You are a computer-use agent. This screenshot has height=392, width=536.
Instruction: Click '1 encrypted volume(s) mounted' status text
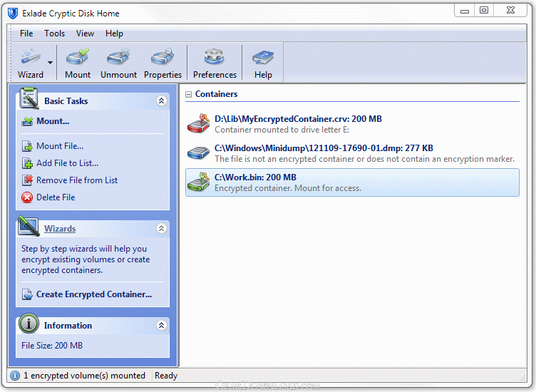84,376
